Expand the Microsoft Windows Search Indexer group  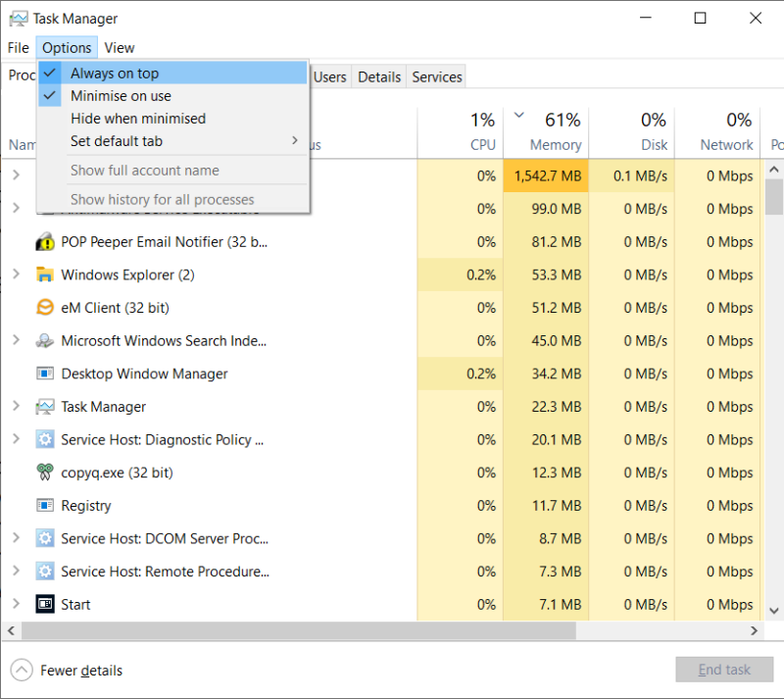(x=16, y=340)
